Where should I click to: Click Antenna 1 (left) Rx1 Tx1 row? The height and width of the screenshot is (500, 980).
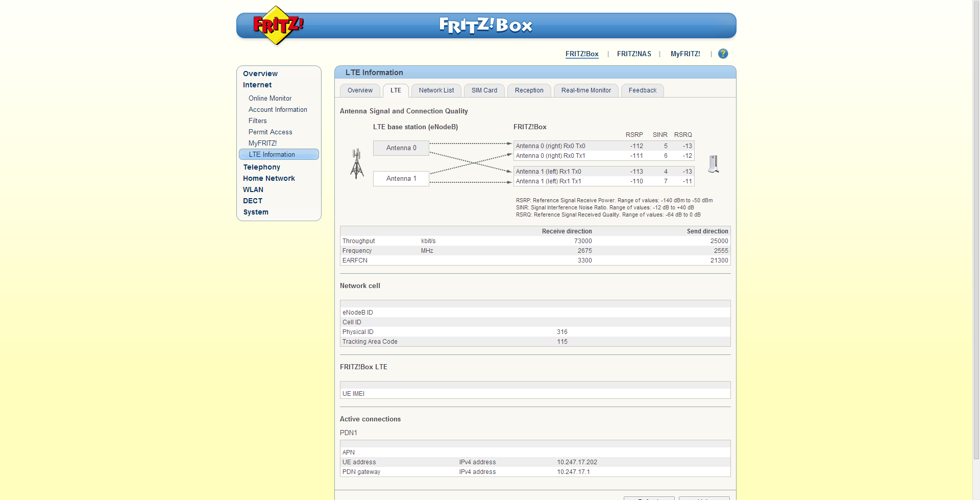[604, 181]
